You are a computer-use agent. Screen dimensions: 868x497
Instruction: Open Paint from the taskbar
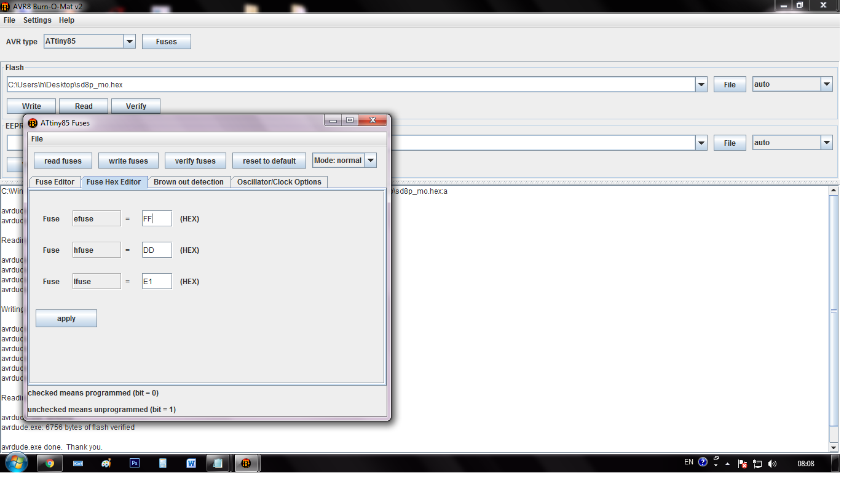[x=106, y=463]
